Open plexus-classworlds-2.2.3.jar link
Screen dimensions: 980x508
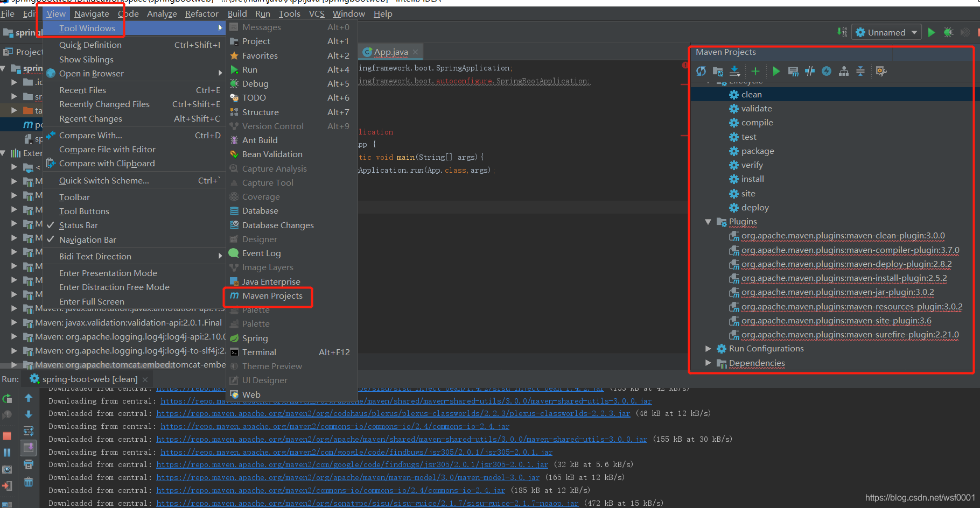click(x=393, y=413)
